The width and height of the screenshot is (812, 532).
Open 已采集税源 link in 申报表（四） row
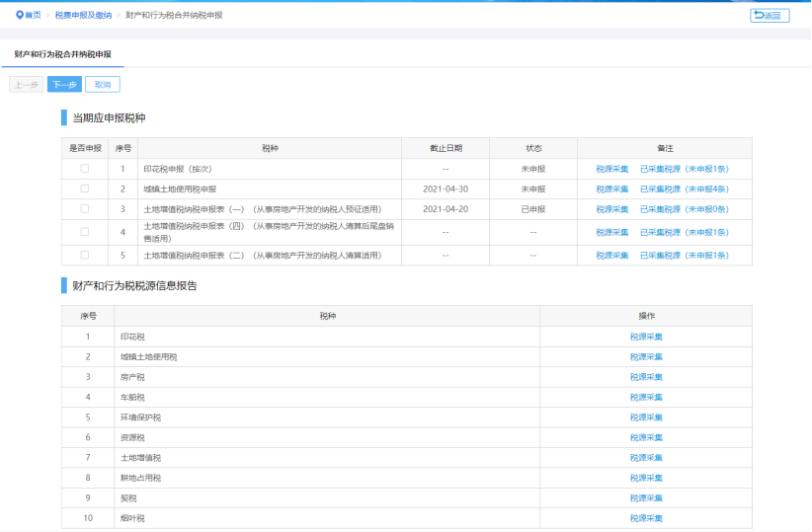point(685,232)
